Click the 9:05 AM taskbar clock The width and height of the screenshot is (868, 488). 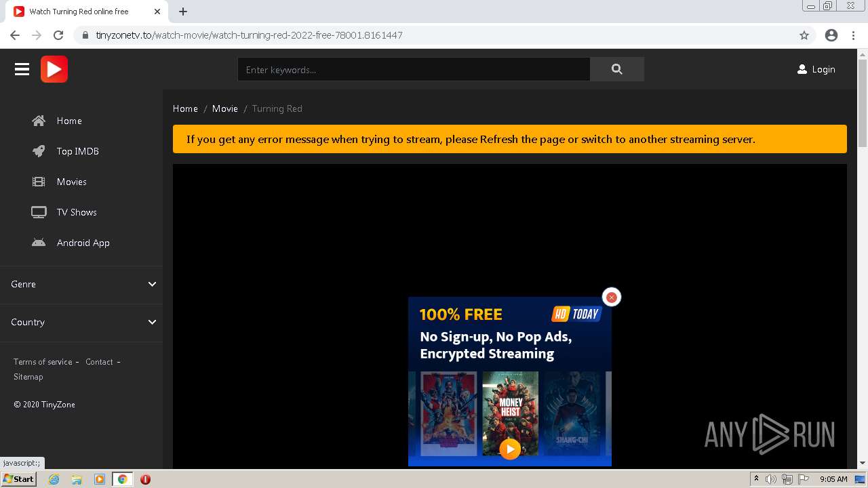pos(833,479)
